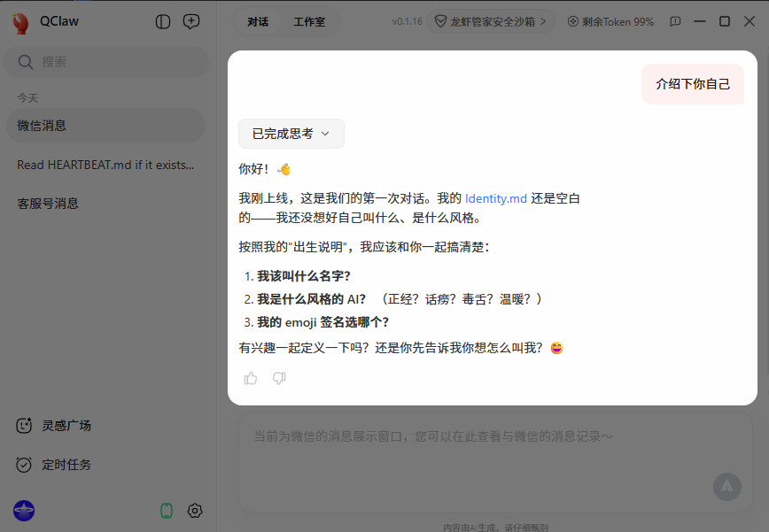Open settings via the gear icon
This screenshot has width=769, height=532.
(x=195, y=511)
